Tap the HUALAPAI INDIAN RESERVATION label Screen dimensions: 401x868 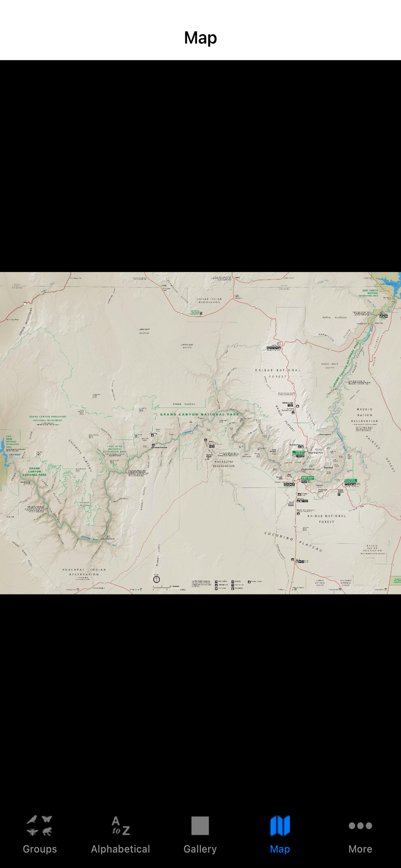pyautogui.click(x=84, y=572)
